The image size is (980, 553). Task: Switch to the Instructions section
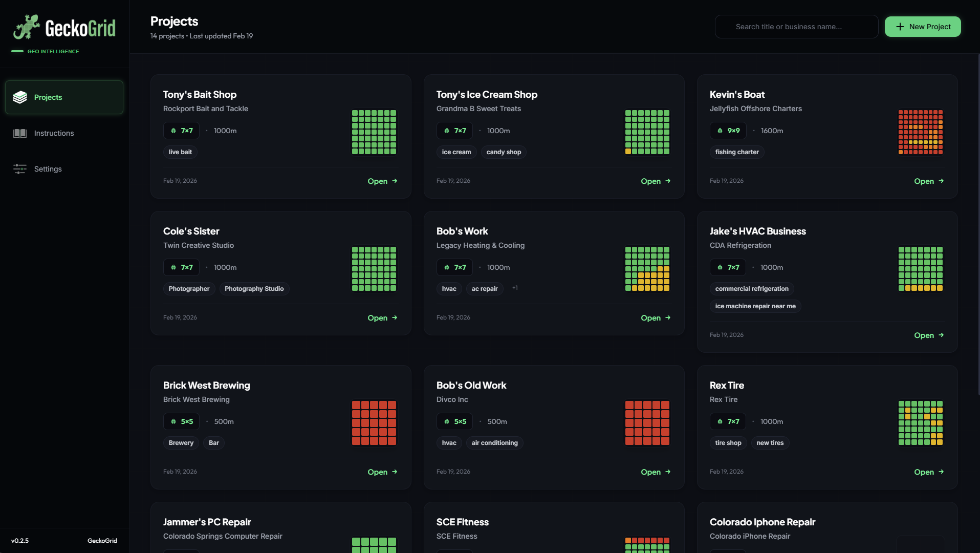pyautogui.click(x=54, y=133)
